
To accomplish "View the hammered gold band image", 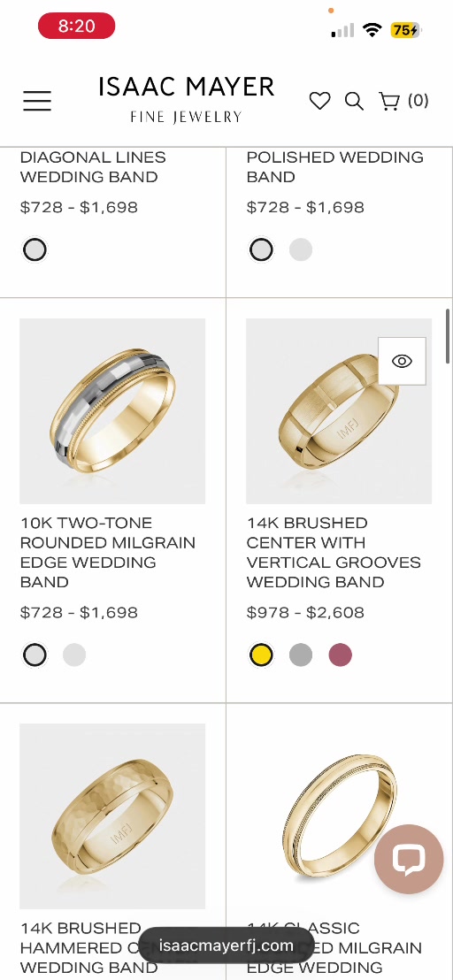I will click(112, 816).
